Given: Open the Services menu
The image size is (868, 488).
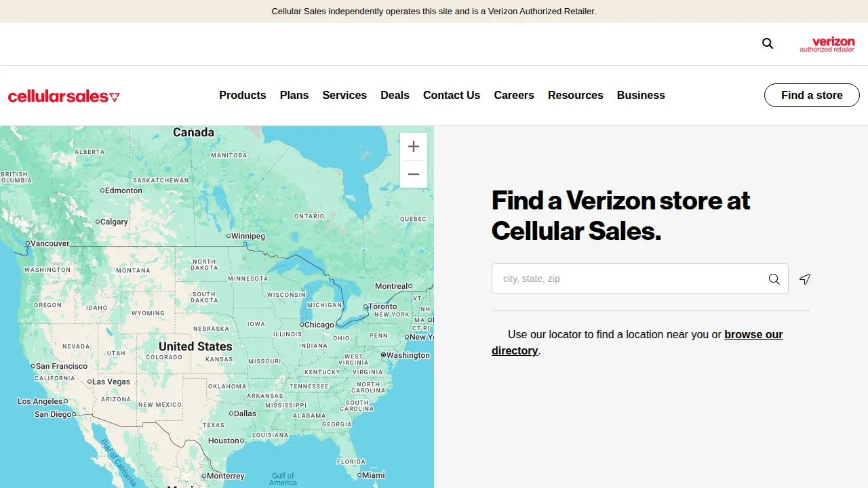Looking at the screenshot, I should [344, 96].
